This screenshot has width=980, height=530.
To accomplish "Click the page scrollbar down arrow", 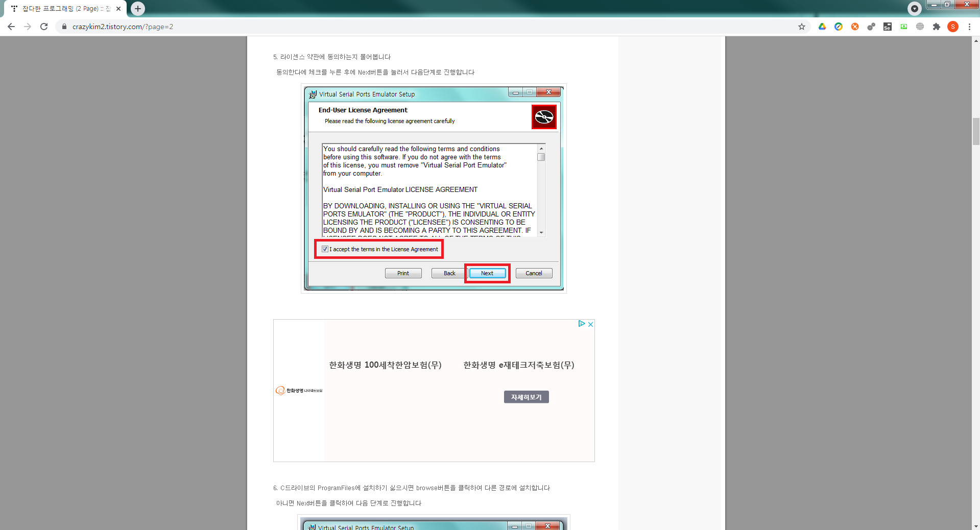I will coord(976,526).
